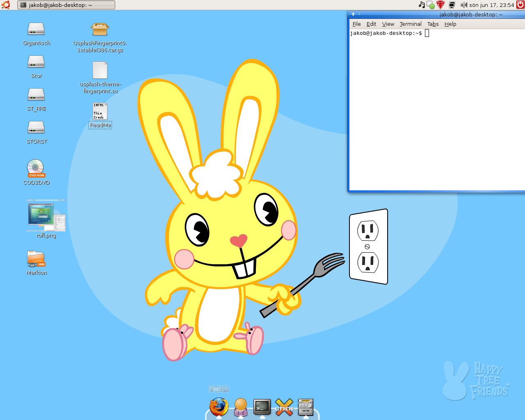Select the STÖRST drive icon
This screenshot has height=420, width=525.
pos(36,128)
